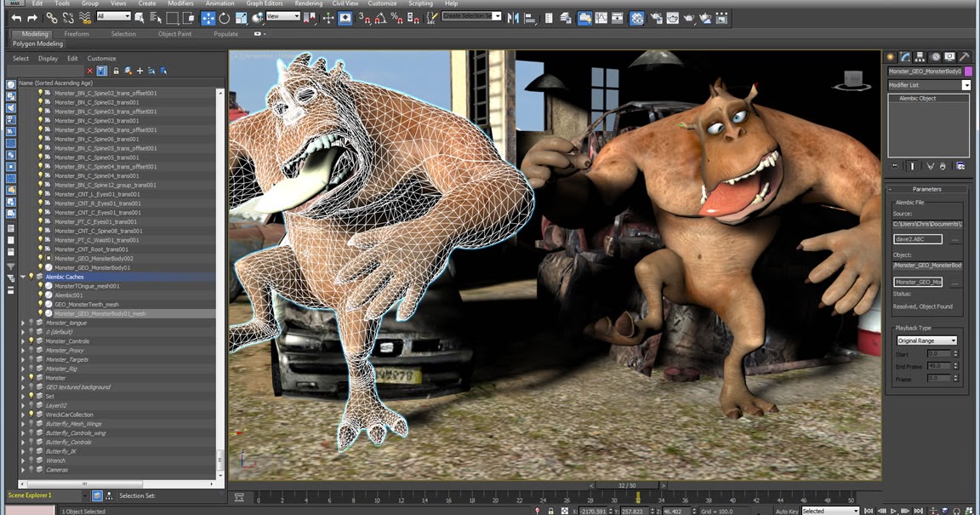Click the Alembic Object modifier entry

click(x=917, y=98)
